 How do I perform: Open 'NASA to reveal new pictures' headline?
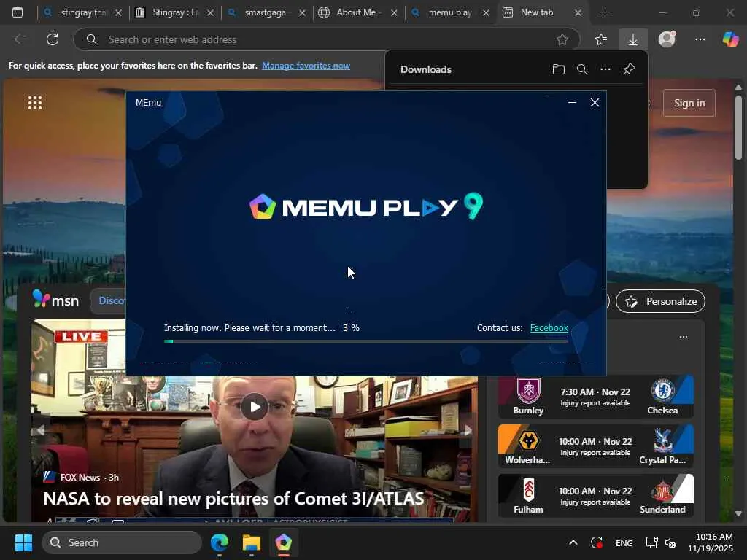pos(233,499)
